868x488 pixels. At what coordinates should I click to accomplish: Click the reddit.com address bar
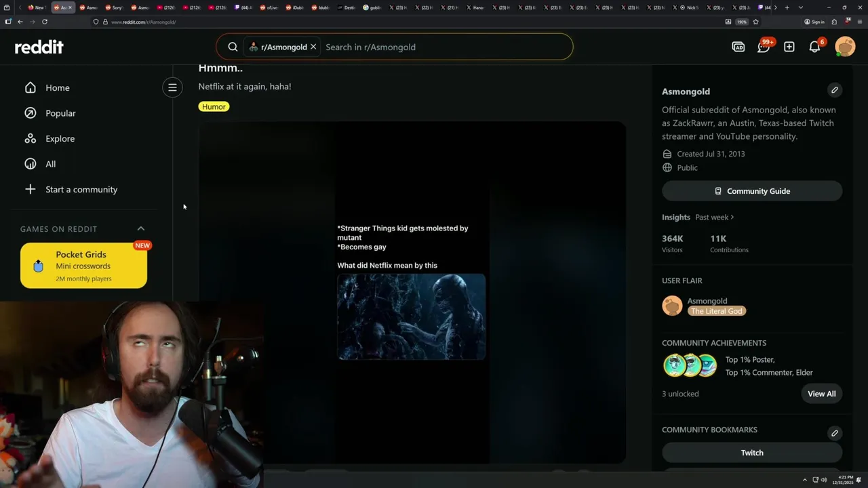[407, 22]
